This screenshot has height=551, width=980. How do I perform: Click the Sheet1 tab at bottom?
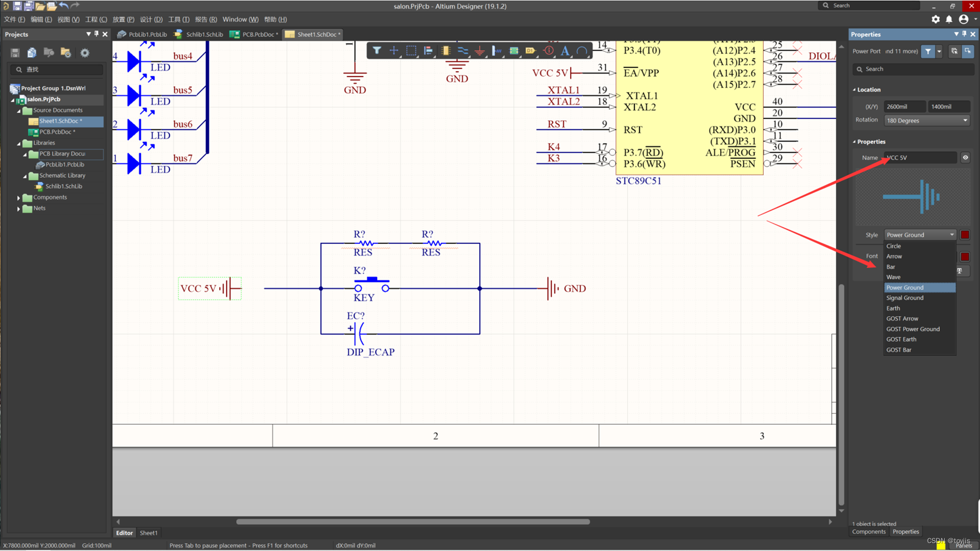pos(149,533)
